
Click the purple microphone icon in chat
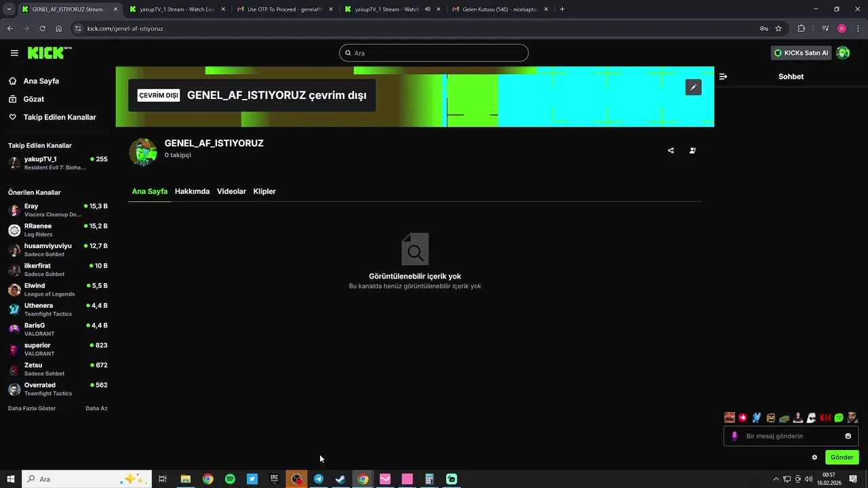point(734,436)
